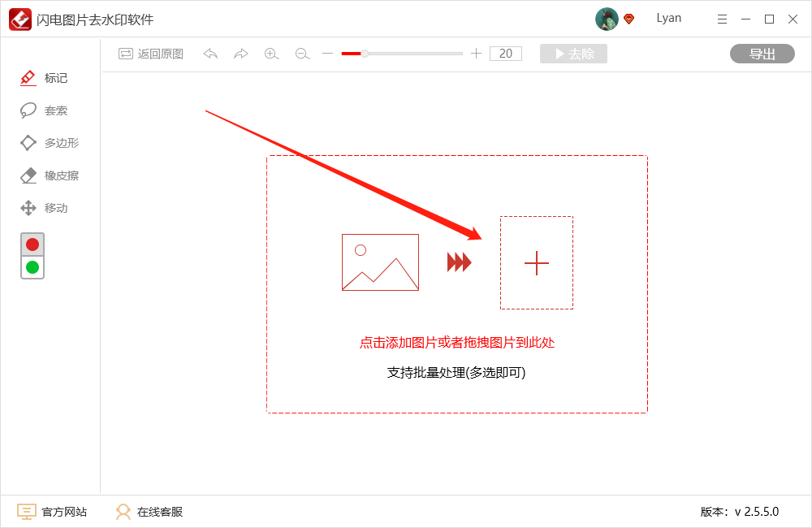The width and height of the screenshot is (812, 528).
Task: Click the plus box to add images
Action: point(537,262)
